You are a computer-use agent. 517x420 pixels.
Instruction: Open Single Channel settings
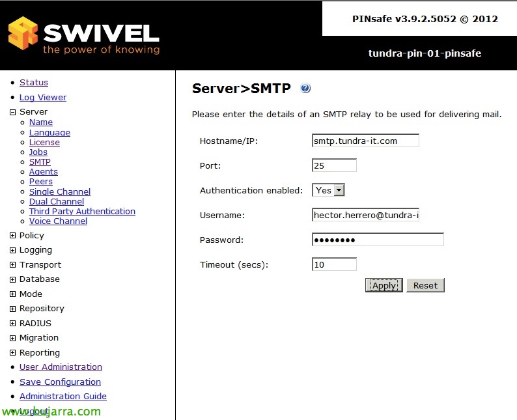pyautogui.click(x=60, y=192)
